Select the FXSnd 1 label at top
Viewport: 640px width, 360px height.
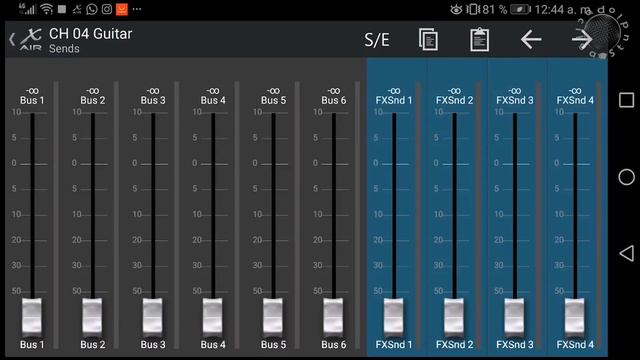[394, 100]
